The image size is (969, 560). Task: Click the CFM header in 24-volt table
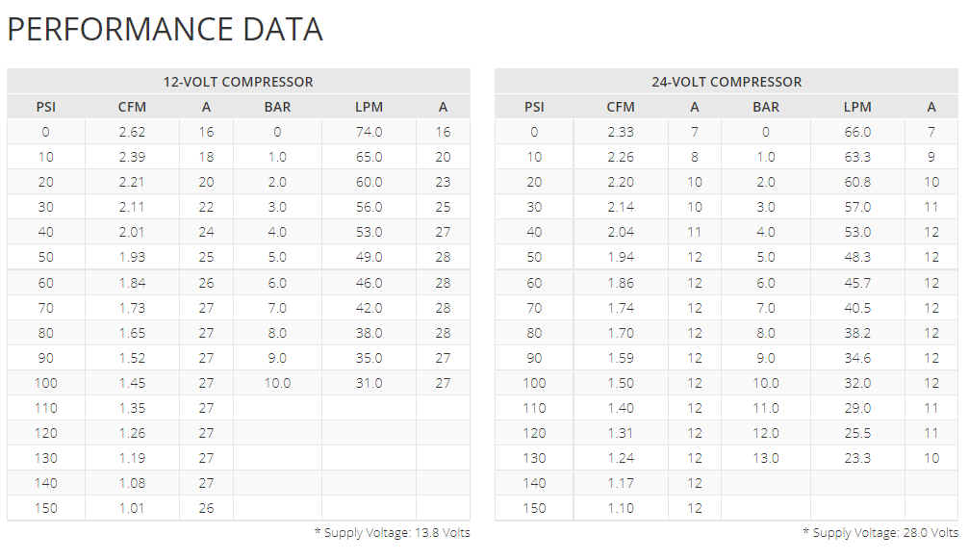621,107
